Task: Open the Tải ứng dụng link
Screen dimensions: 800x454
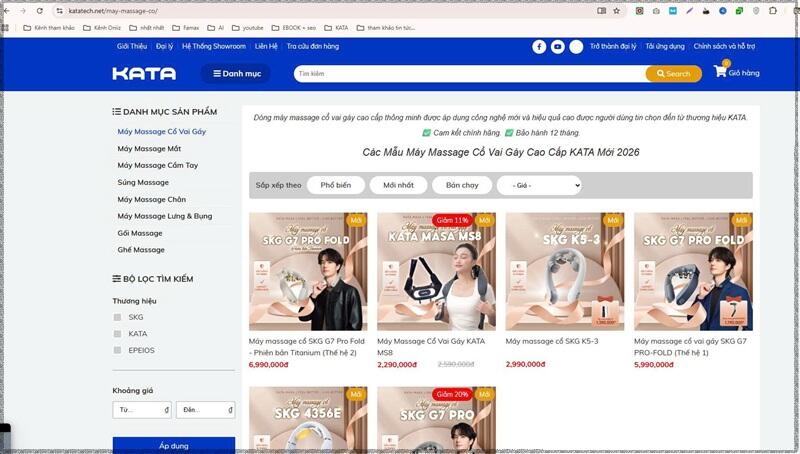Action: (665, 46)
